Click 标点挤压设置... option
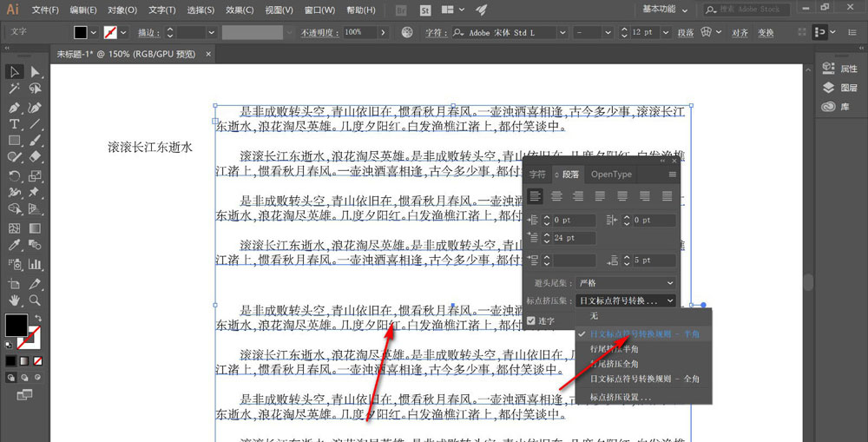This screenshot has width=868, height=442. pos(621,397)
